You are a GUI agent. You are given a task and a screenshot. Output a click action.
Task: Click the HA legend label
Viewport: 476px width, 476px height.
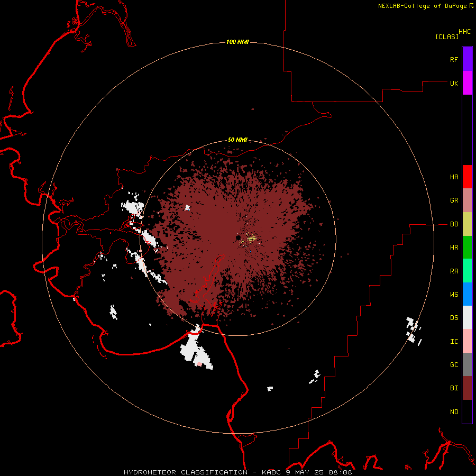tap(454, 177)
